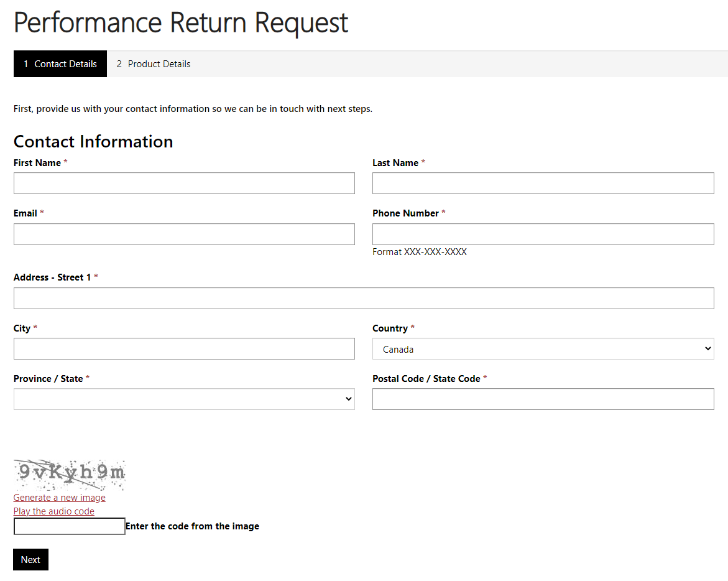Click the First Name label
The width and height of the screenshot is (728, 581).
coord(37,163)
